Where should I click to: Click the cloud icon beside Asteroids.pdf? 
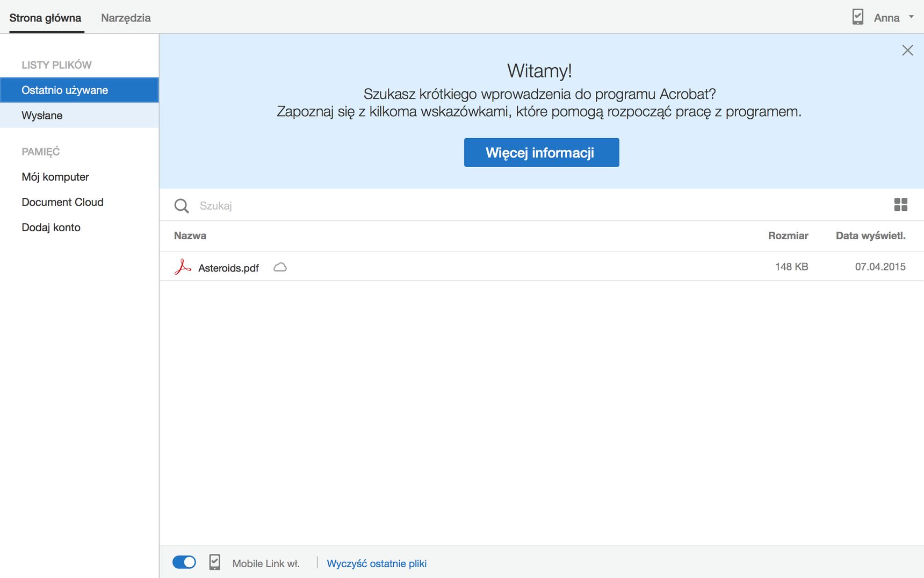tap(280, 267)
